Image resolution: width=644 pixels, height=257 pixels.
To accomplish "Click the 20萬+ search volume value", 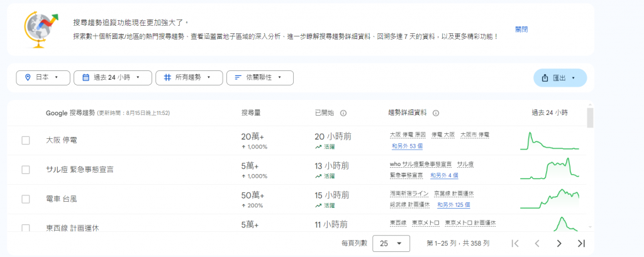I will click(x=253, y=137).
